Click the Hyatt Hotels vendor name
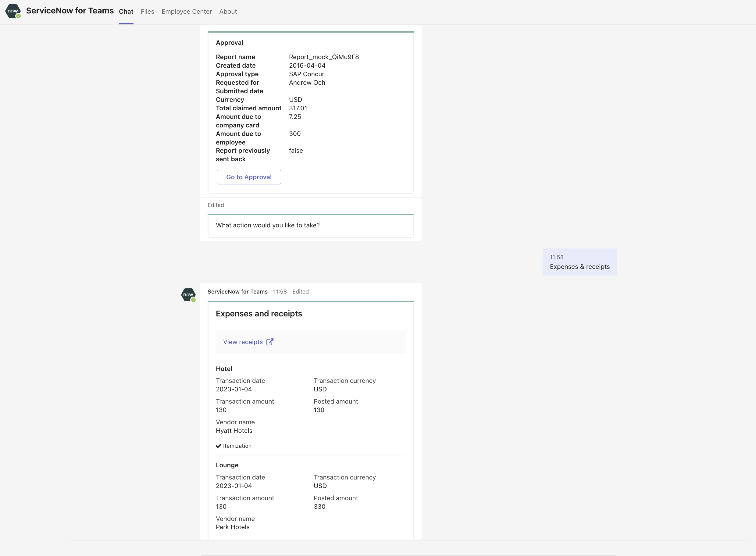The image size is (756, 556). [x=234, y=430]
